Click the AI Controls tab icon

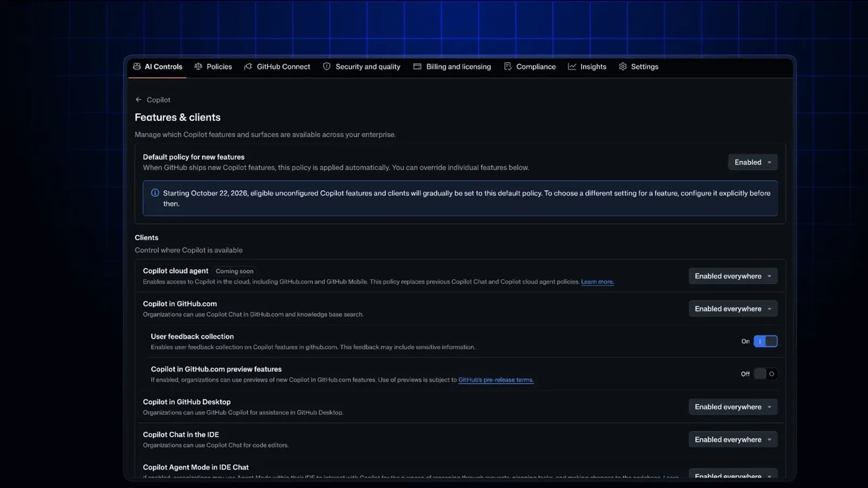pyautogui.click(x=137, y=67)
